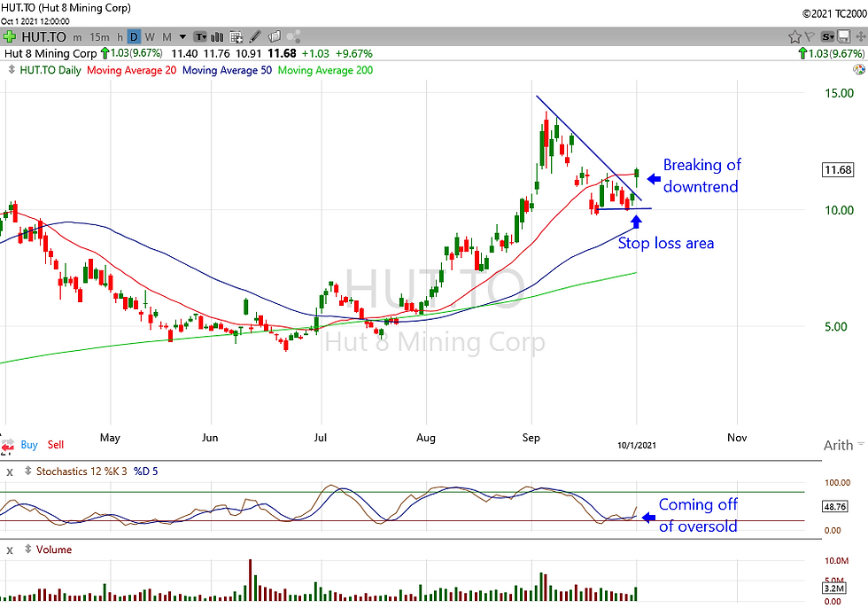Click the 10.00 price axis label

tap(839, 210)
